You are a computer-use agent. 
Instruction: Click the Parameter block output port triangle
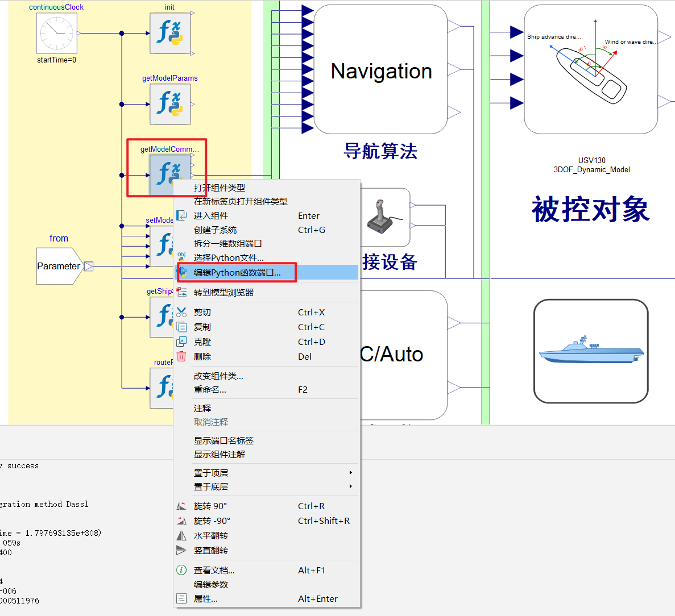pos(89,267)
